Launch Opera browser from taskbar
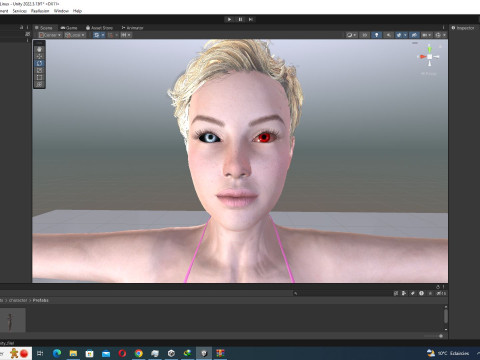Image resolution: width=480 pixels, height=360 pixels. tap(122, 353)
